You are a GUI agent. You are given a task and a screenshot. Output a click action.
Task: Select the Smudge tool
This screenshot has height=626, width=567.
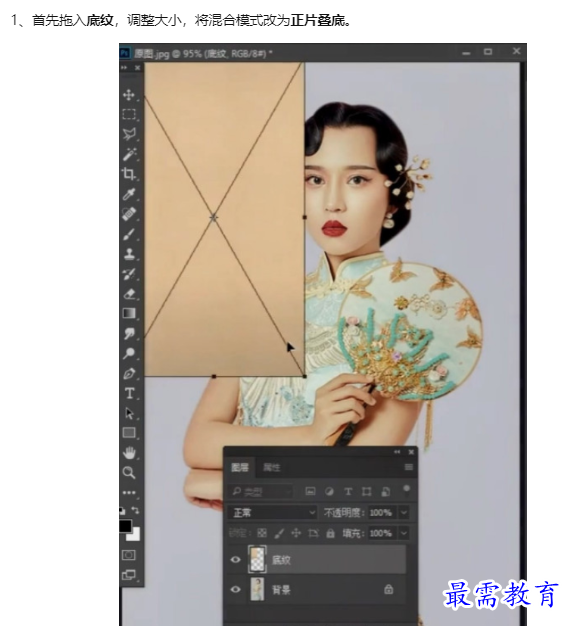(x=129, y=333)
